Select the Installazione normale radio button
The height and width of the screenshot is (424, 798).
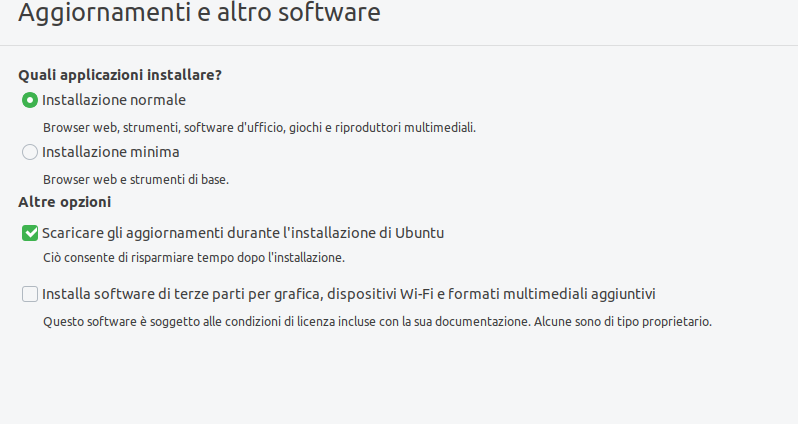(x=30, y=100)
